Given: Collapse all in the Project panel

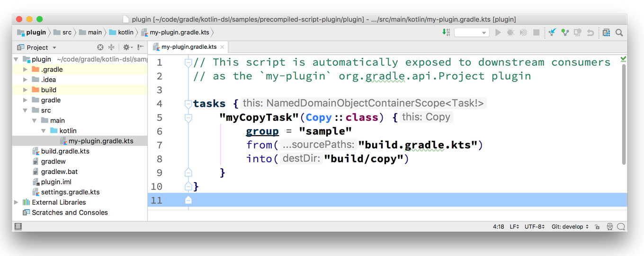Looking at the screenshot, I should click(x=111, y=47).
